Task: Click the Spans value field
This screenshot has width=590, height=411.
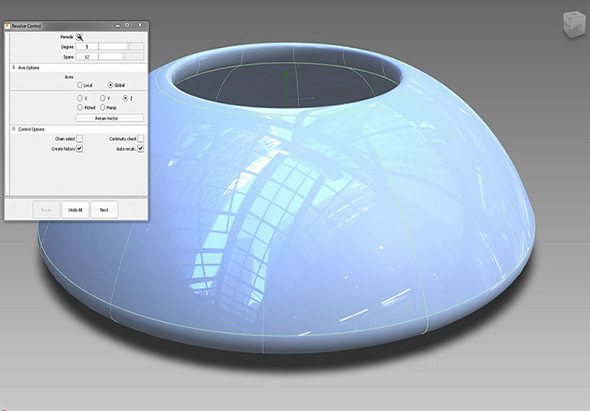Action: 87,57
